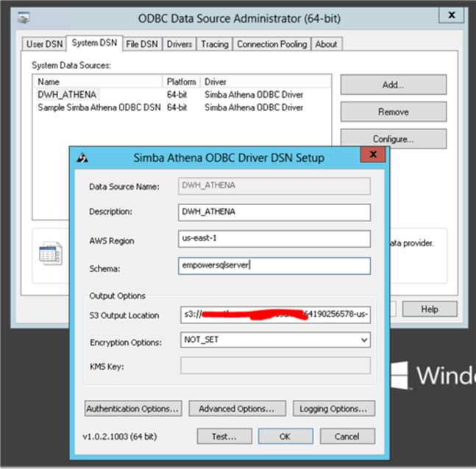This screenshot has width=476, height=469.
Task: Focus the AWS Region input field
Action: (275, 240)
